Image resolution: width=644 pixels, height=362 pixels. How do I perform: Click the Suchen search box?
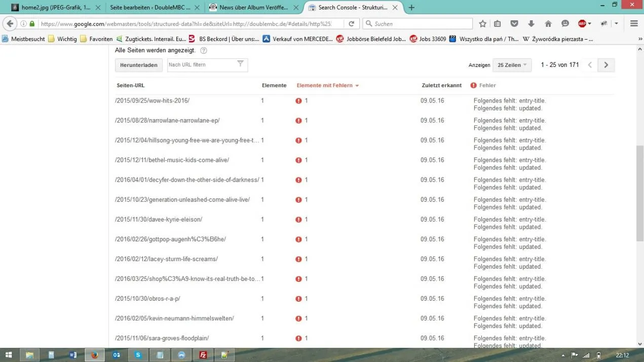418,24
